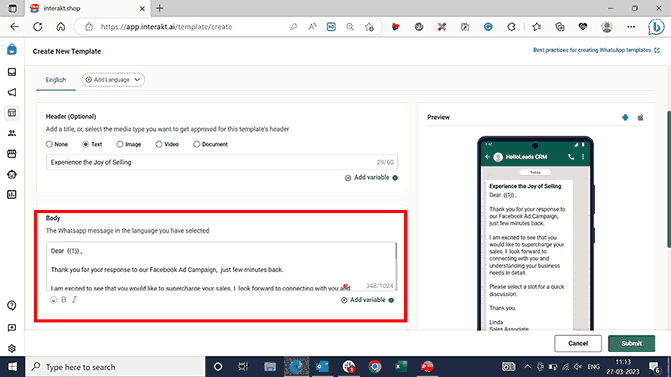Insert emoji in the body editor
The image size is (671, 377).
pyautogui.click(x=53, y=300)
